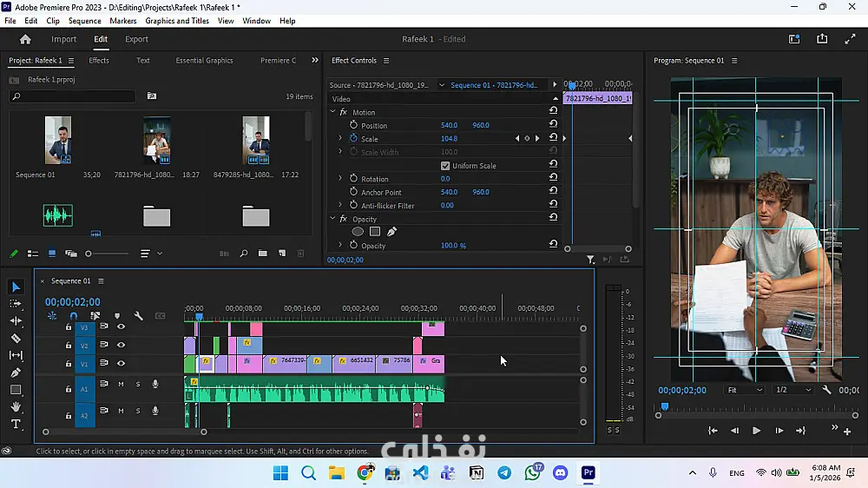Select the Ripple Edit tool

tap(16, 320)
